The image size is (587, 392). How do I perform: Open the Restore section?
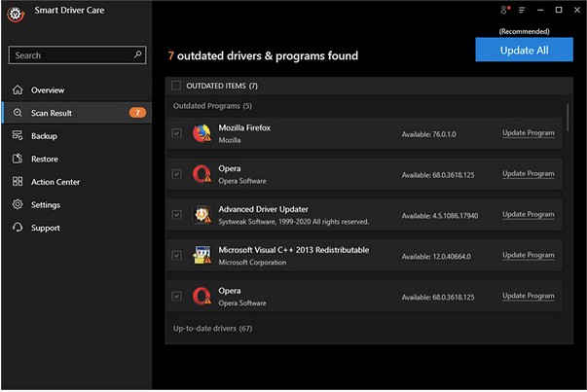click(x=77, y=159)
